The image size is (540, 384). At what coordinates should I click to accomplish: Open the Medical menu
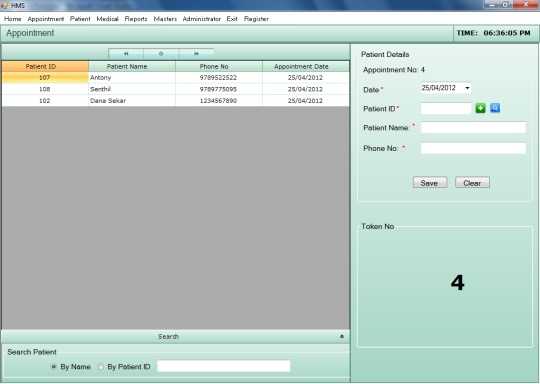[x=107, y=19]
